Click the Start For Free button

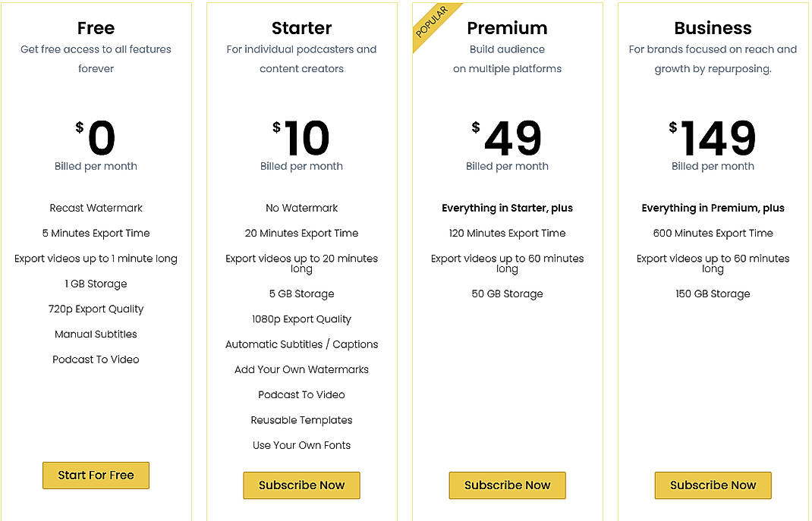point(96,475)
